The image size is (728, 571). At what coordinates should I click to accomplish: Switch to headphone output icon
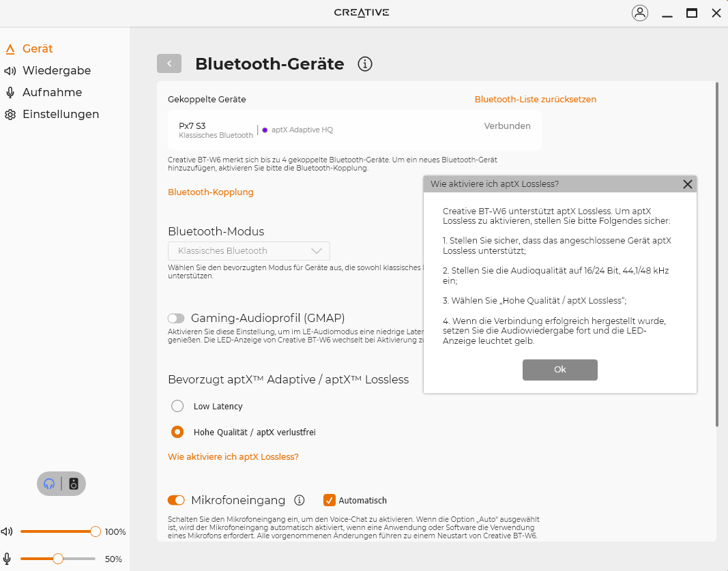[x=49, y=484]
